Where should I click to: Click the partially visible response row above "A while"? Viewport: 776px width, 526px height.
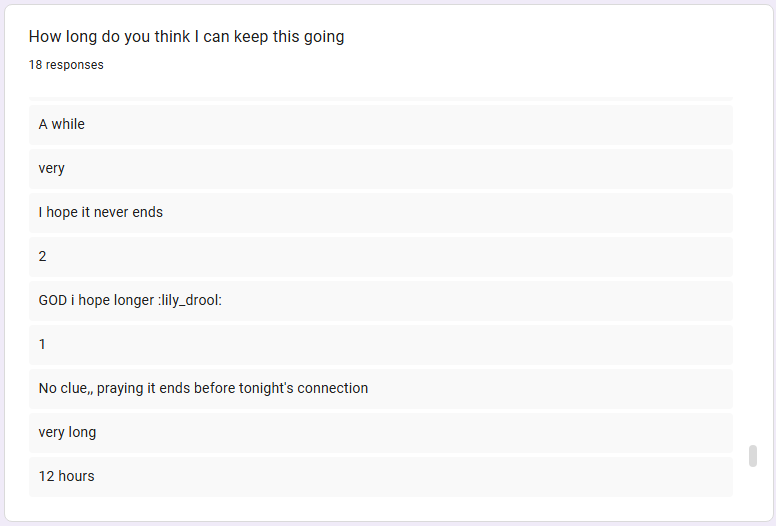point(380,99)
